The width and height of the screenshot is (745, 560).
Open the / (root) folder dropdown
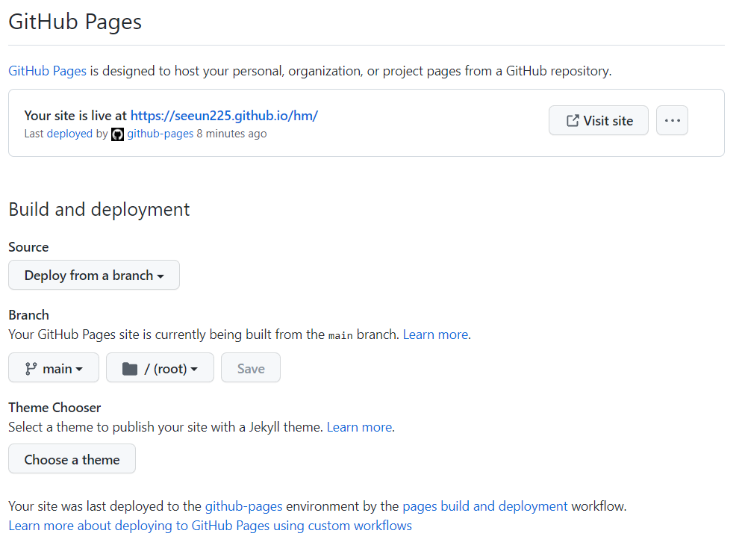[x=160, y=367]
